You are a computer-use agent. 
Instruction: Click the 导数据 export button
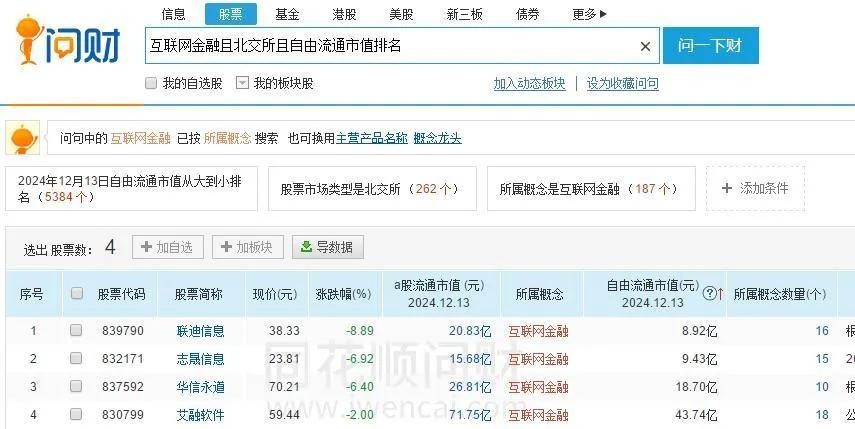pyautogui.click(x=328, y=247)
